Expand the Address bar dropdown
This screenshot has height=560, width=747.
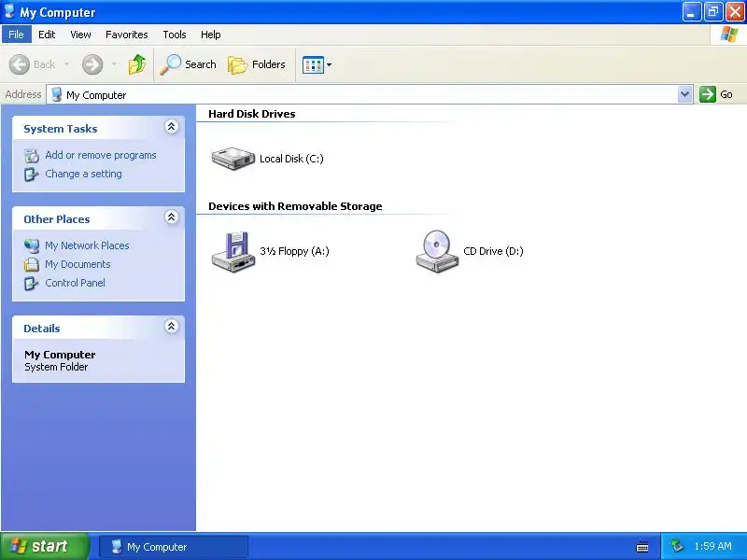coord(685,94)
